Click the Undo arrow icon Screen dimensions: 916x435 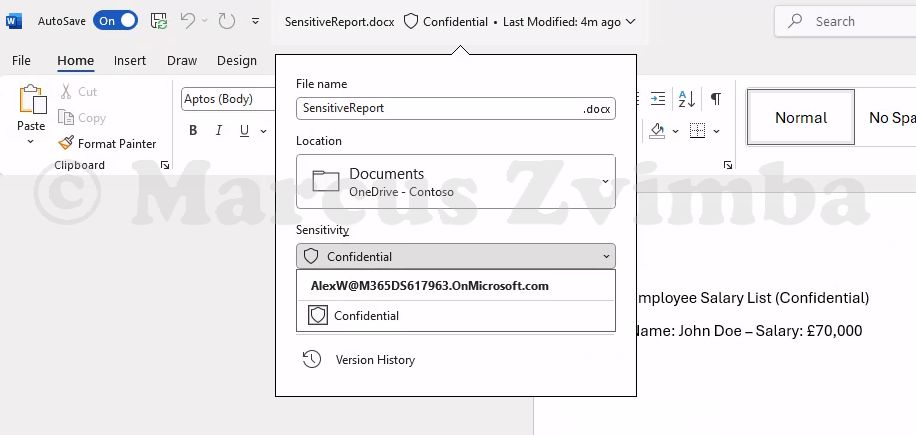(189, 20)
